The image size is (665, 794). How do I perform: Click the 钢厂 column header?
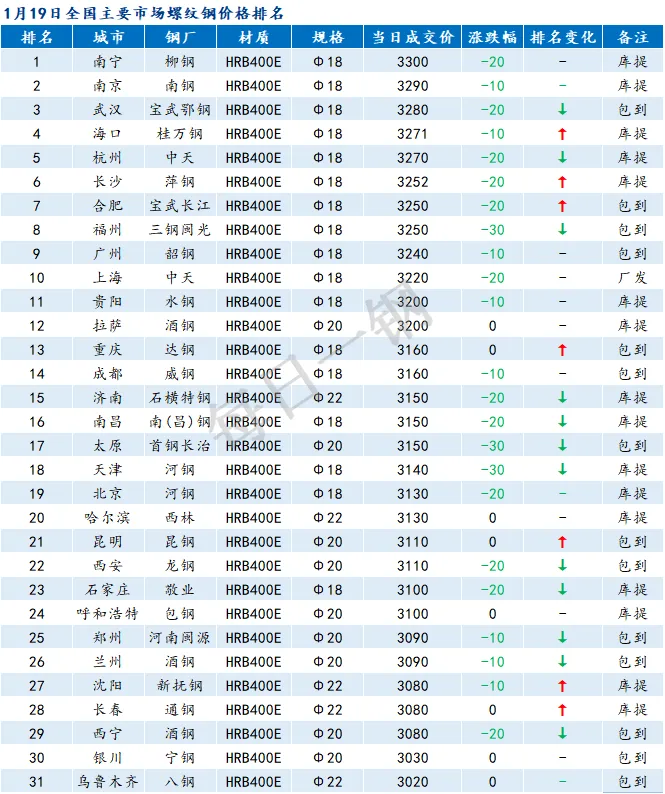(x=180, y=37)
